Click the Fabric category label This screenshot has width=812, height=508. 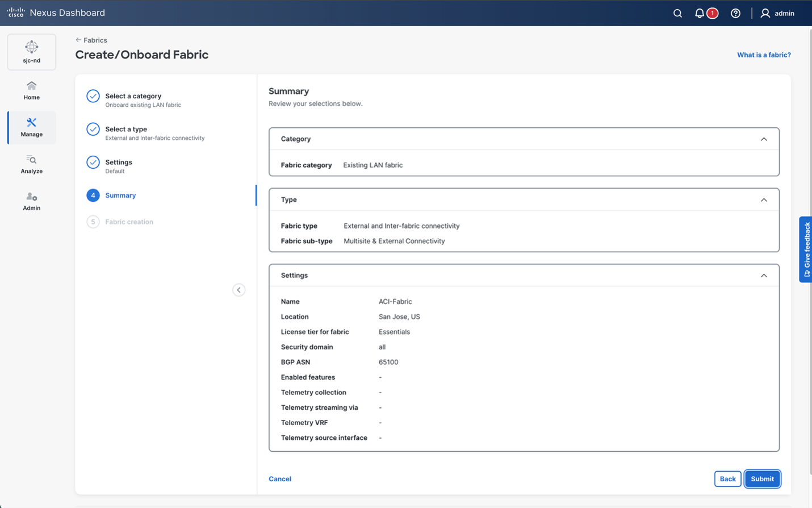click(307, 165)
